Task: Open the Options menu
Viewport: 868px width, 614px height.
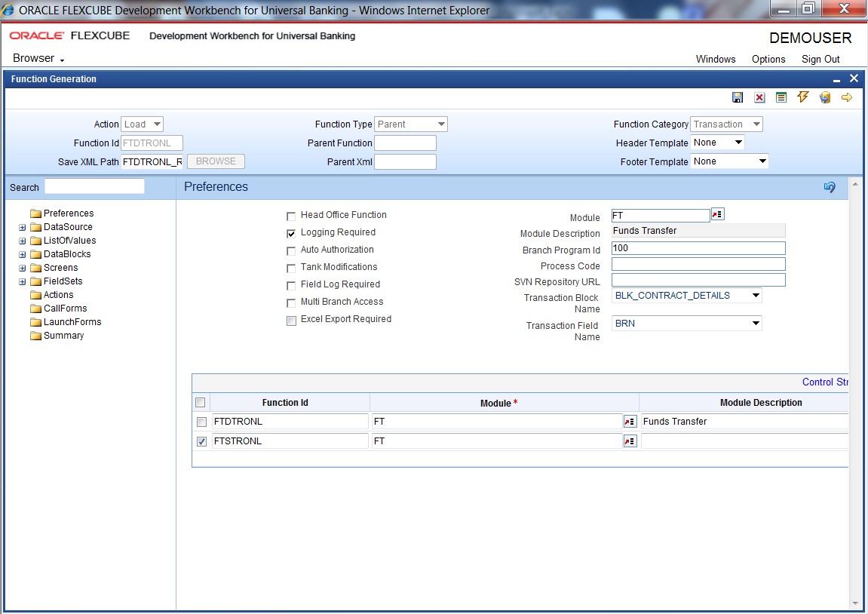Action: point(768,60)
